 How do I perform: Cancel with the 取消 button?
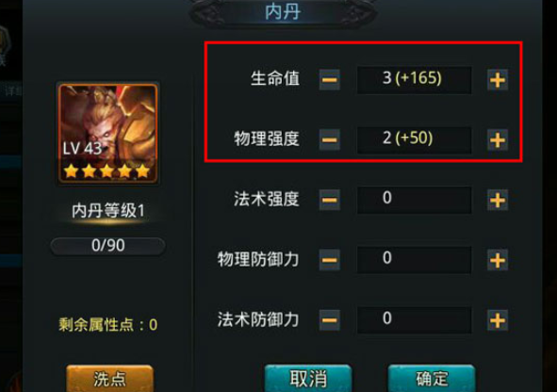coord(308,378)
